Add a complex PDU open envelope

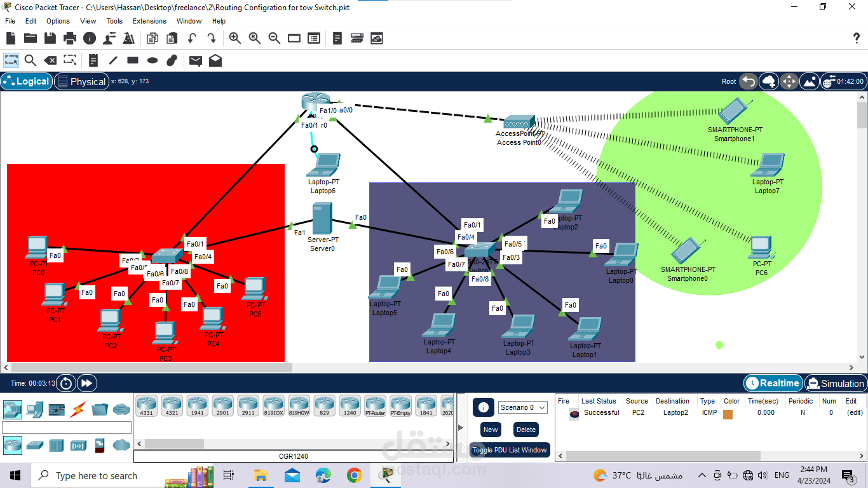215,60
